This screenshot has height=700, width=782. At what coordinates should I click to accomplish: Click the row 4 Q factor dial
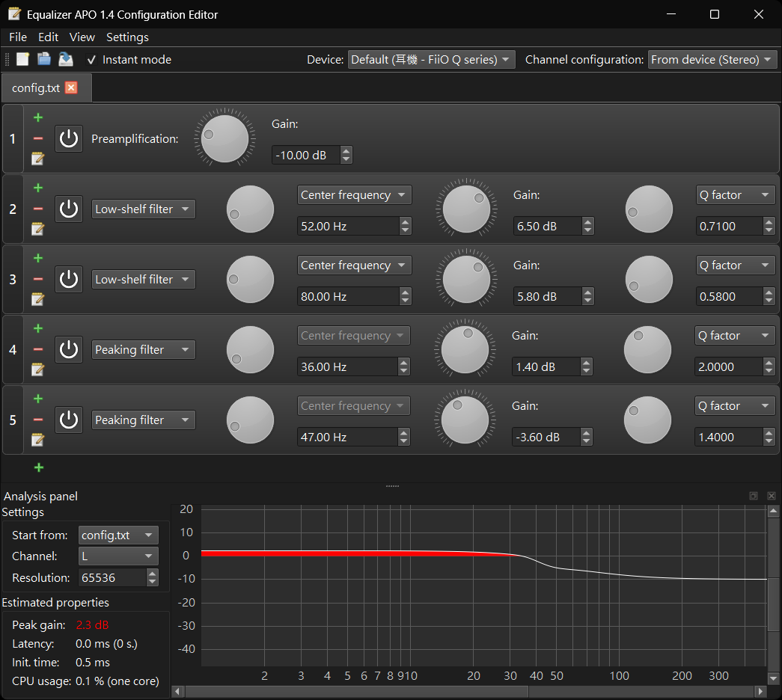647,349
